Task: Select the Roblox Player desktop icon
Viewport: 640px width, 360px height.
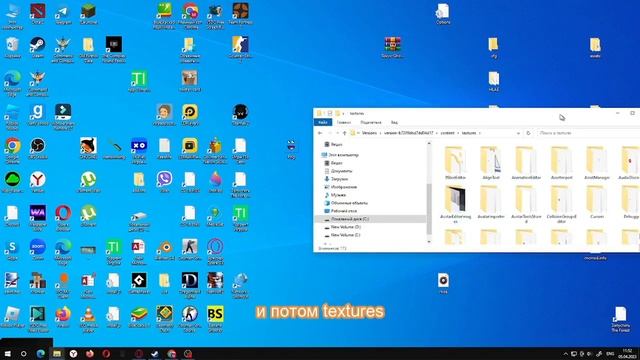Action: pos(12,317)
